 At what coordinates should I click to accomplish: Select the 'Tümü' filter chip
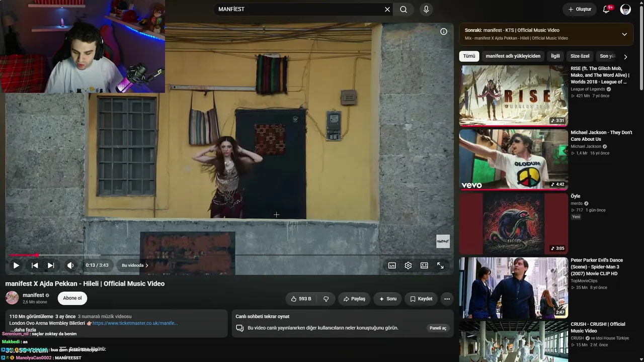(x=469, y=56)
